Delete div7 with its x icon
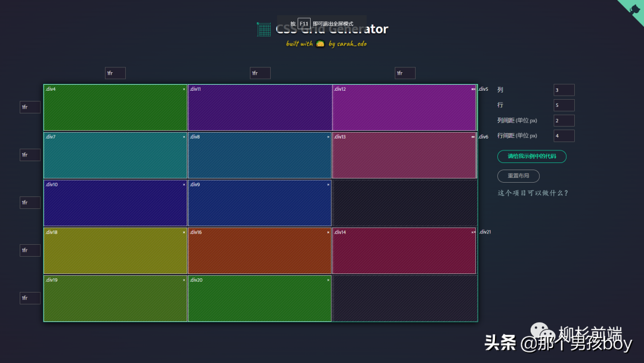The width and height of the screenshot is (644, 363). 184,137
